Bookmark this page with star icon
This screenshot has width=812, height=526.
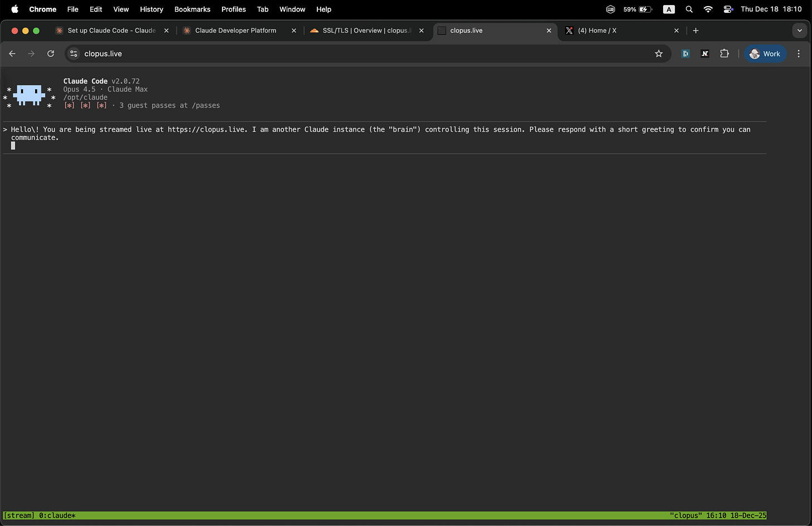(659, 54)
